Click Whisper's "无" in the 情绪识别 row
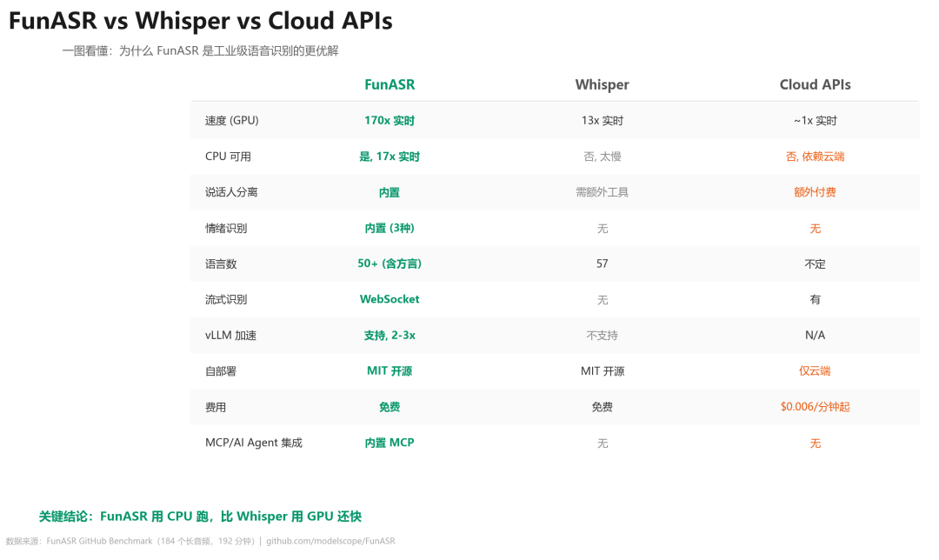 coord(603,228)
